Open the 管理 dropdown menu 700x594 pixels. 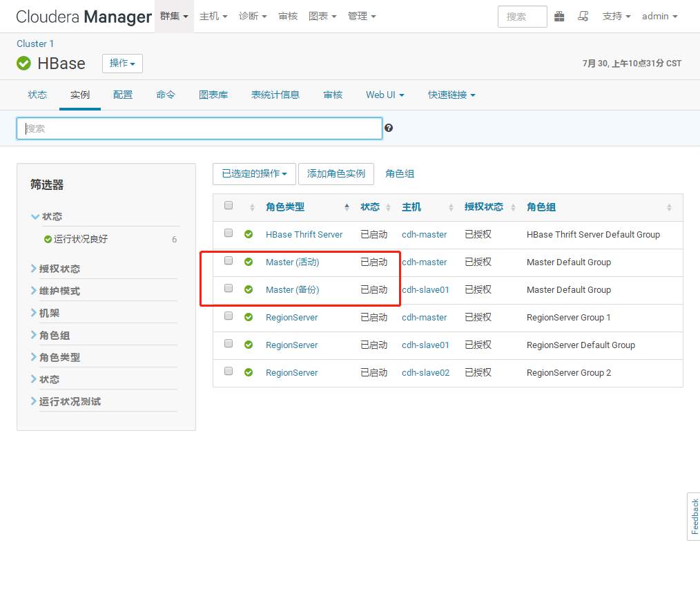[362, 17]
